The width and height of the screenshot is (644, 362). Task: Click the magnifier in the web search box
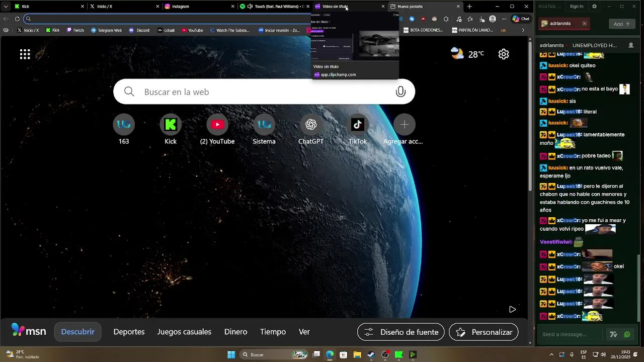tap(129, 92)
